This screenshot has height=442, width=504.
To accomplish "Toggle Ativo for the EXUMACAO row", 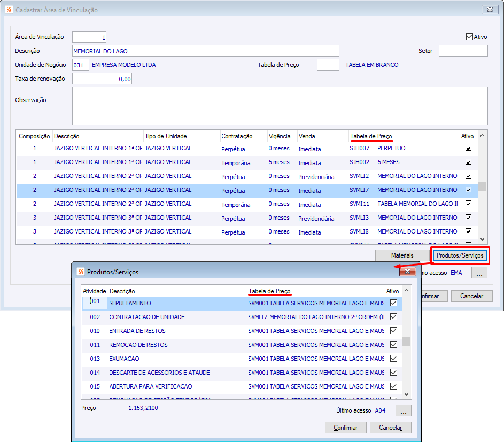I will (394, 359).
